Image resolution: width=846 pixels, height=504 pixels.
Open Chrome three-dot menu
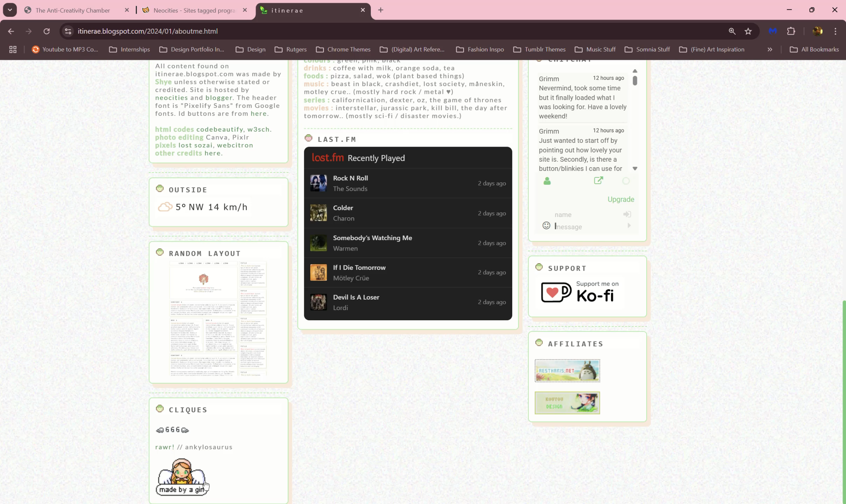click(x=835, y=31)
